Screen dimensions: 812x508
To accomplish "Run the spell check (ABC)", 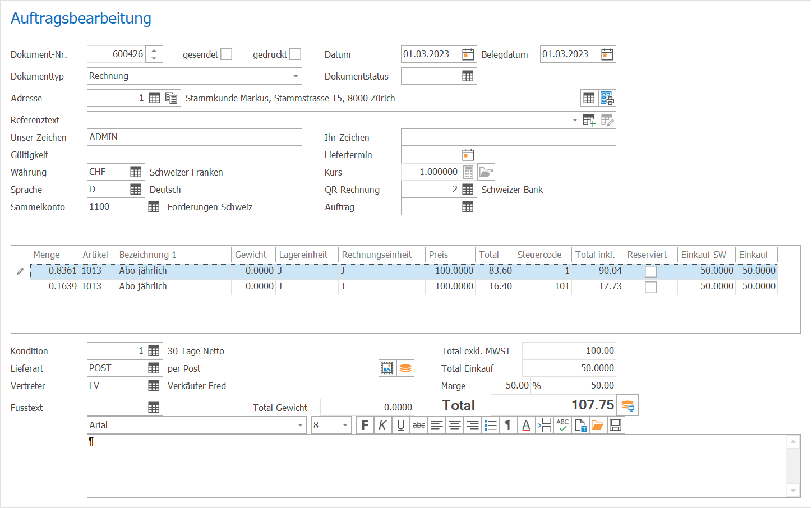I will 562,425.
